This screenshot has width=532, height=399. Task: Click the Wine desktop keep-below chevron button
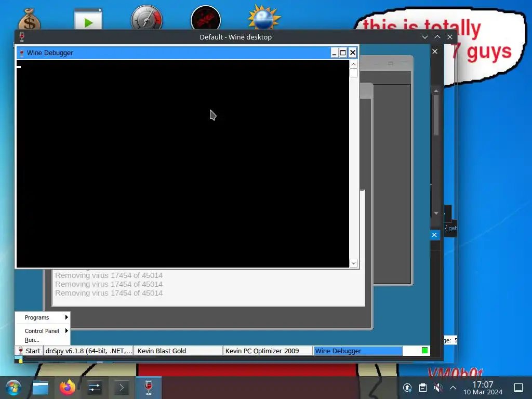pyautogui.click(x=425, y=37)
